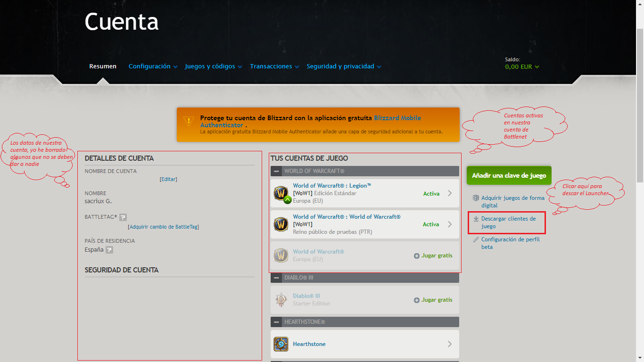Switch to the Resumen tab

103,66
